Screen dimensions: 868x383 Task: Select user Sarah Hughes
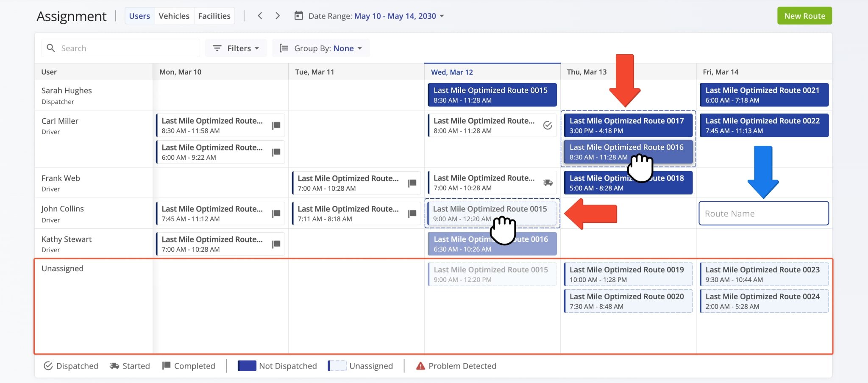(67, 90)
